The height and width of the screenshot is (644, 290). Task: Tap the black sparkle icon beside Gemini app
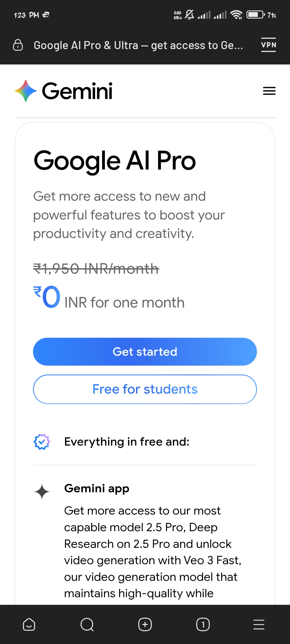pyautogui.click(x=42, y=492)
